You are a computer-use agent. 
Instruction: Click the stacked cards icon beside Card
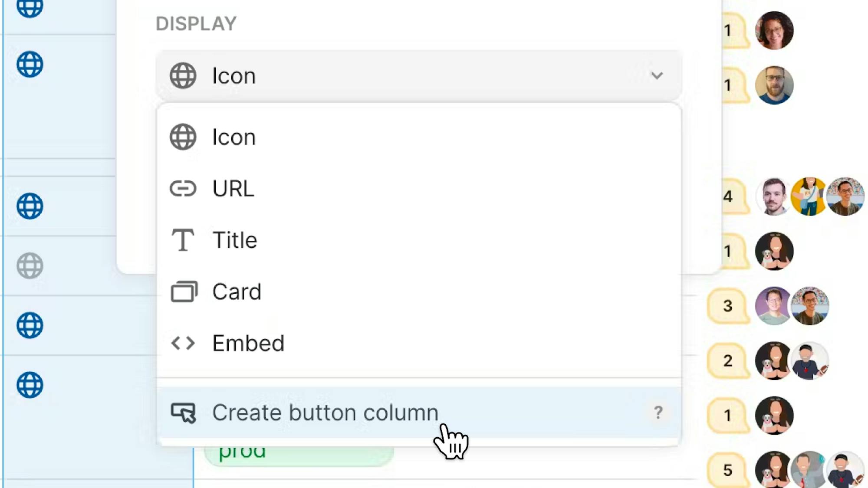pyautogui.click(x=184, y=291)
